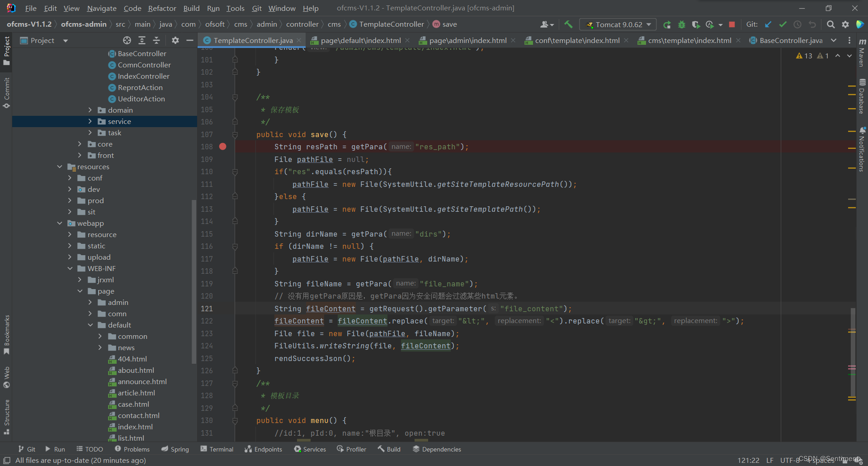The height and width of the screenshot is (466, 868).
Task: Open Project panel options gear
Action: pyautogui.click(x=175, y=40)
